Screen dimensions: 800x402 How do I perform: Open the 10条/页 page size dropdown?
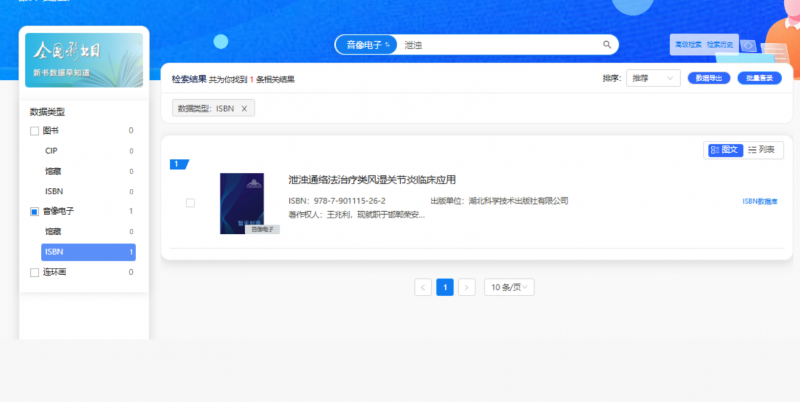(510, 287)
